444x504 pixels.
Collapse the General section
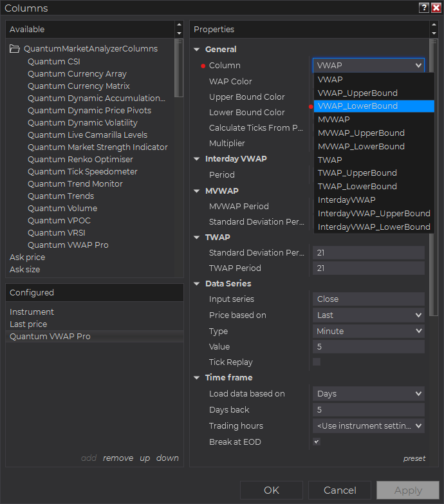[197, 50]
